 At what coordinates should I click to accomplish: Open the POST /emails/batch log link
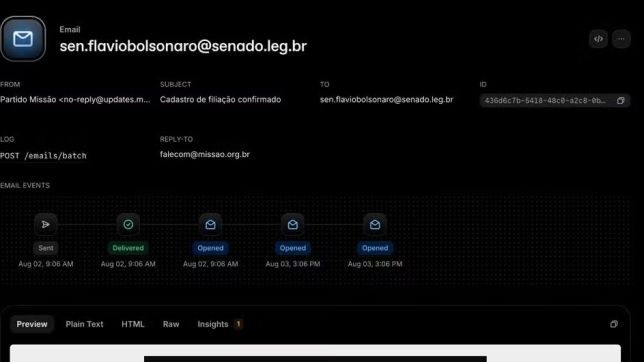[43, 156]
